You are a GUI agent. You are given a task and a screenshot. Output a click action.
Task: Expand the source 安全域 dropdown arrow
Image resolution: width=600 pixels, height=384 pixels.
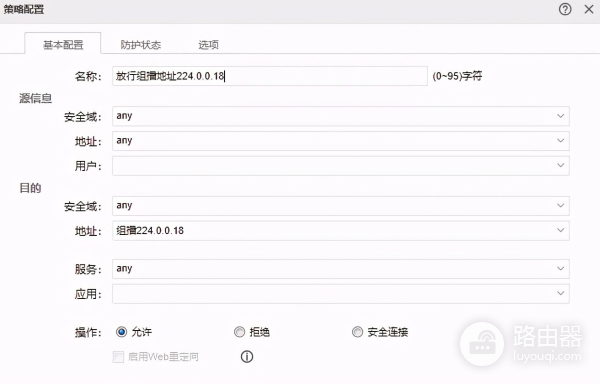(x=560, y=116)
